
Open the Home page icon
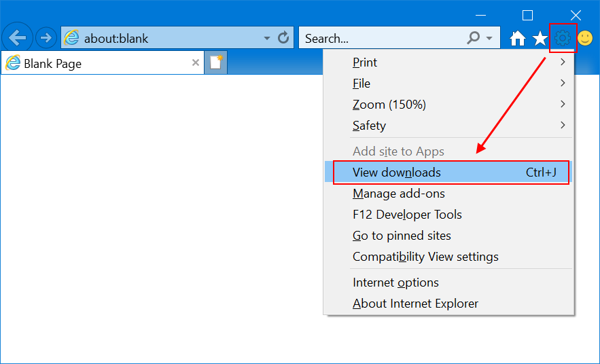(517, 38)
